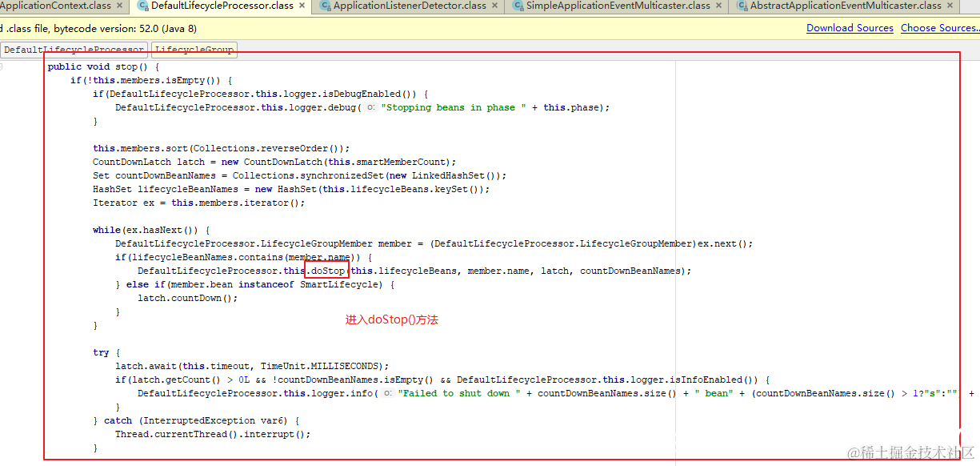
Task: Click the 'try {' keyword line
Action: click(x=106, y=352)
